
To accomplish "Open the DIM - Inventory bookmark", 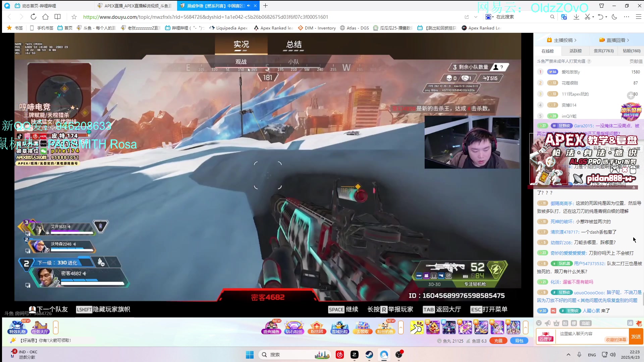I will coord(317,28).
